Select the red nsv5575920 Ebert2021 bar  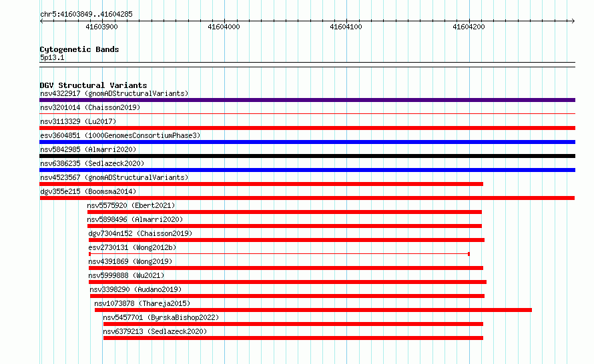point(284,212)
